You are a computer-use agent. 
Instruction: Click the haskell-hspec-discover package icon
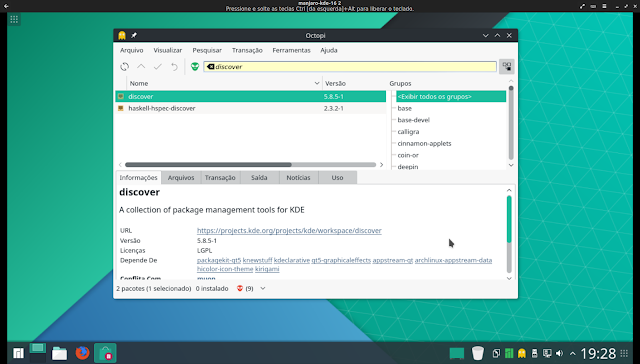120,108
